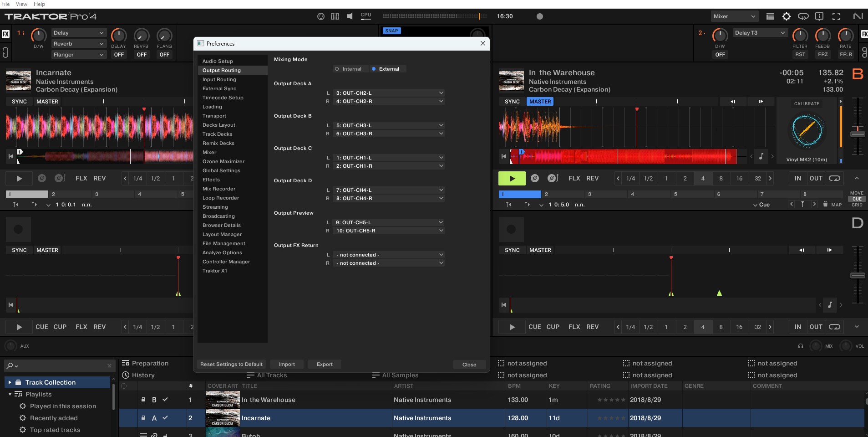Open Traktor preferences gear icon in header
The width and height of the screenshot is (868, 437).
[786, 16]
